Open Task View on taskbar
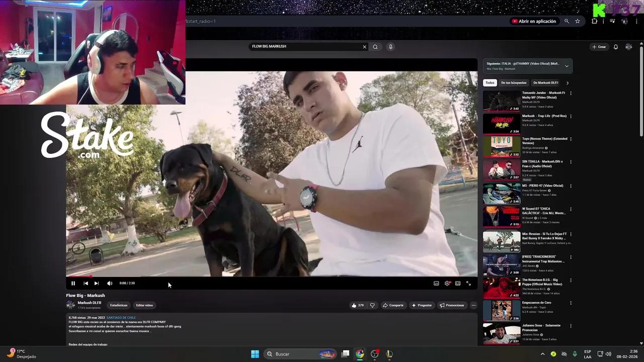644x362 pixels. pos(345,354)
